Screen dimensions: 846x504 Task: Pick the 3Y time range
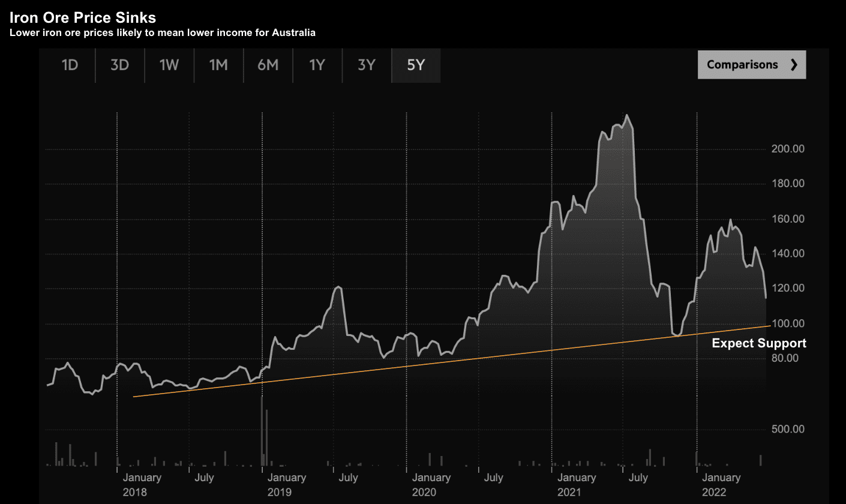[366, 65]
